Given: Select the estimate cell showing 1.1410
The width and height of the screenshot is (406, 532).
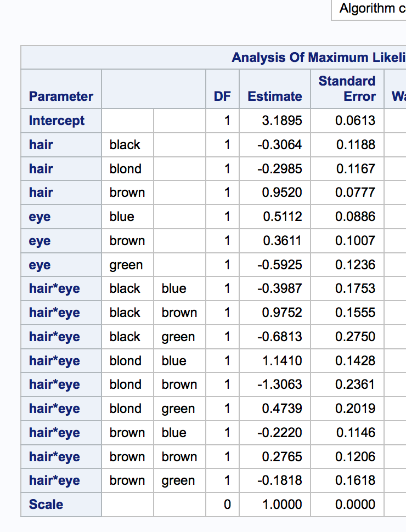Looking at the screenshot, I should click(282, 361).
